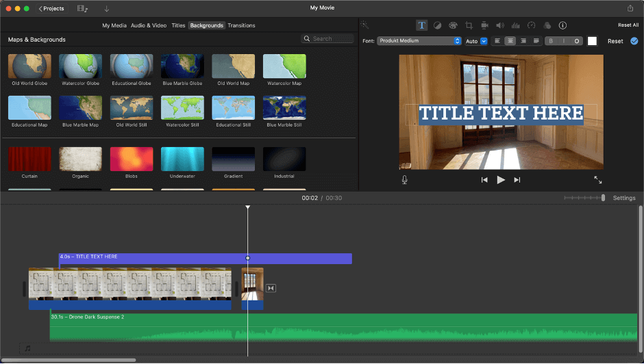This screenshot has width=644, height=364.
Task: Select the Blue Marble Globe background thumbnail
Action: click(x=182, y=66)
